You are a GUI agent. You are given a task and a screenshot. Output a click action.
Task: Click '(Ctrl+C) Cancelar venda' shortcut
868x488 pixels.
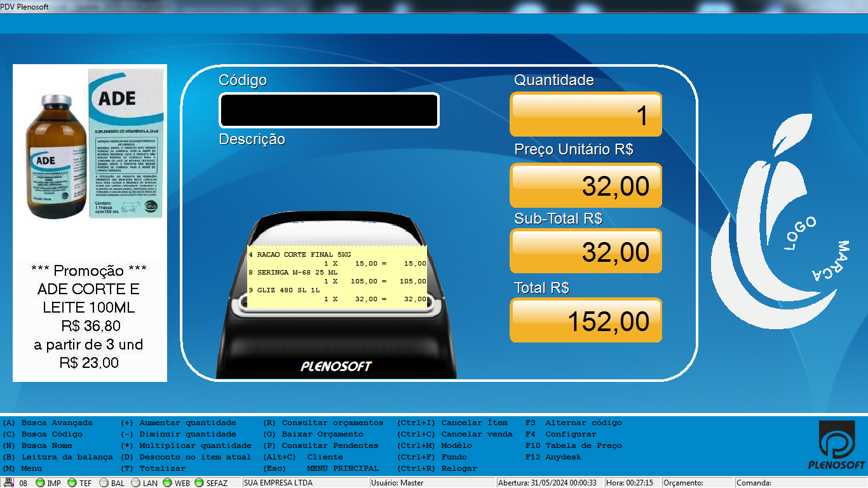point(456,434)
